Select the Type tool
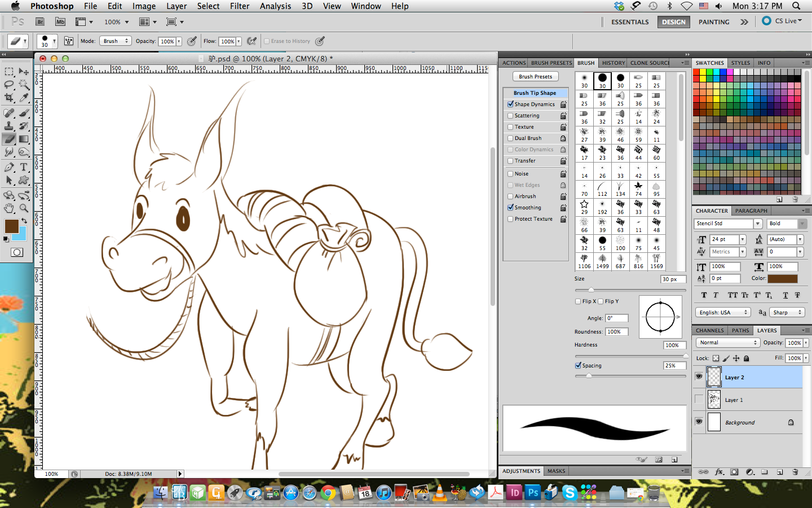This screenshot has width=812, height=508. tap(23, 168)
